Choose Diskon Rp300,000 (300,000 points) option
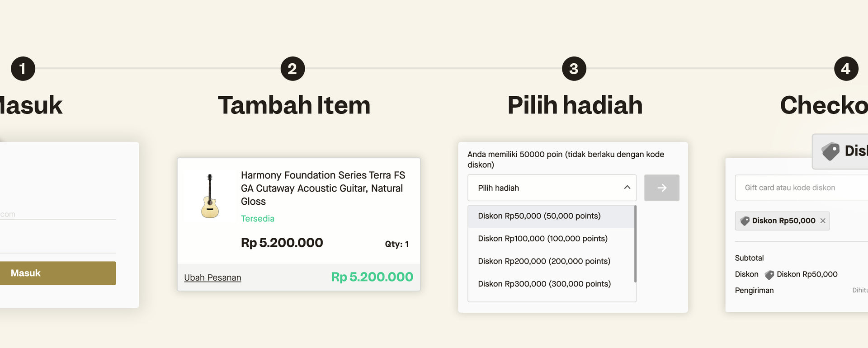Screen dimensions: 868x348 (544, 284)
